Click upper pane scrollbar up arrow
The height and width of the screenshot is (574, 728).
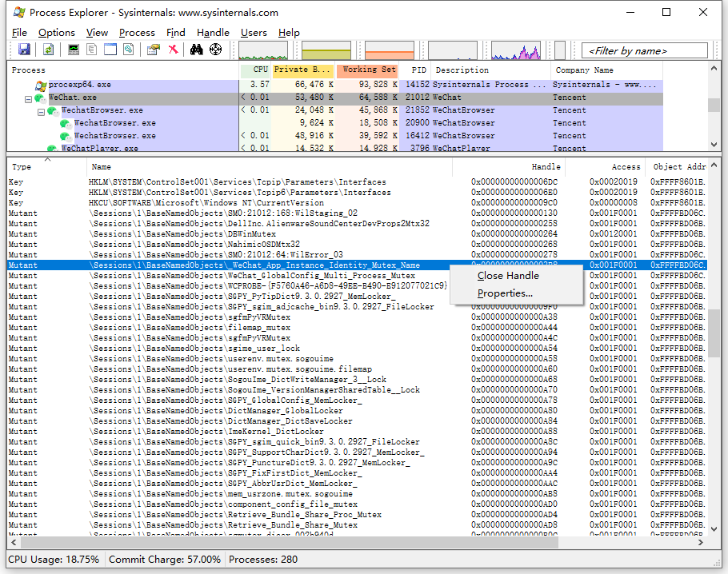point(714,69)
